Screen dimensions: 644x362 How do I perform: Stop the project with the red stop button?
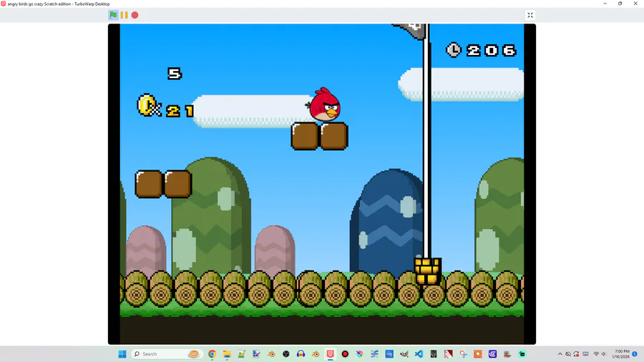coord(135,15)
